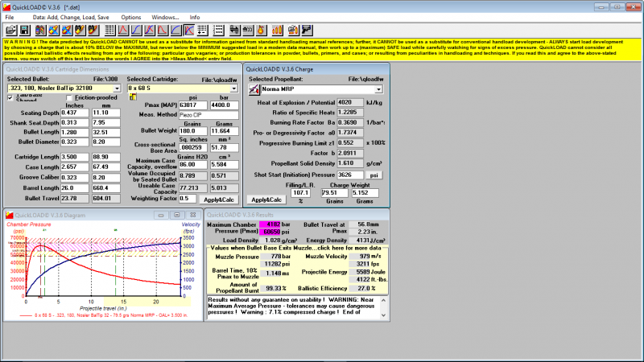The image size is (644, 362).
Task: Click Apply&Calc in the Charge panel
Action: tap(266, 200)
